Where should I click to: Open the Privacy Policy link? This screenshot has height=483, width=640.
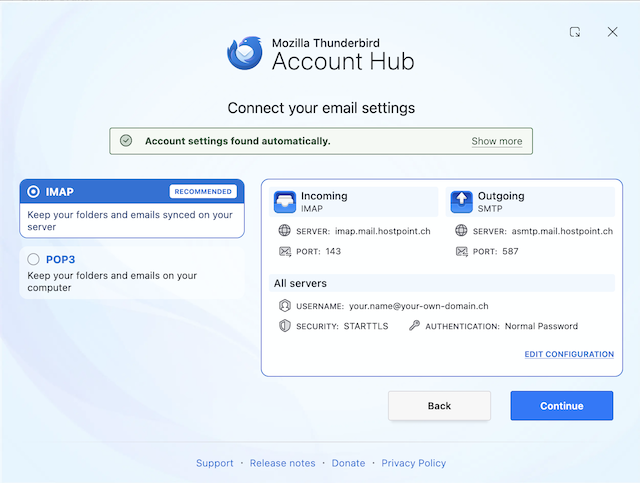[x=413, y=463]
